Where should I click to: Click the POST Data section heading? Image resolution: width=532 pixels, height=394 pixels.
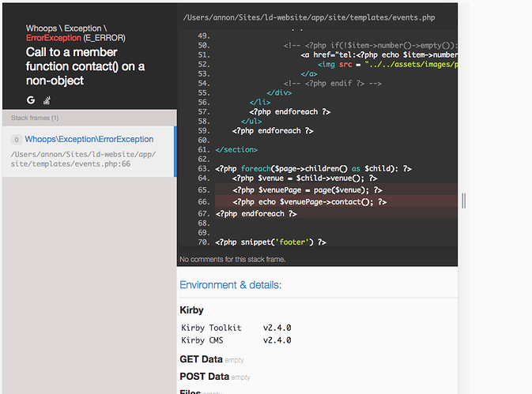(204, 377)
